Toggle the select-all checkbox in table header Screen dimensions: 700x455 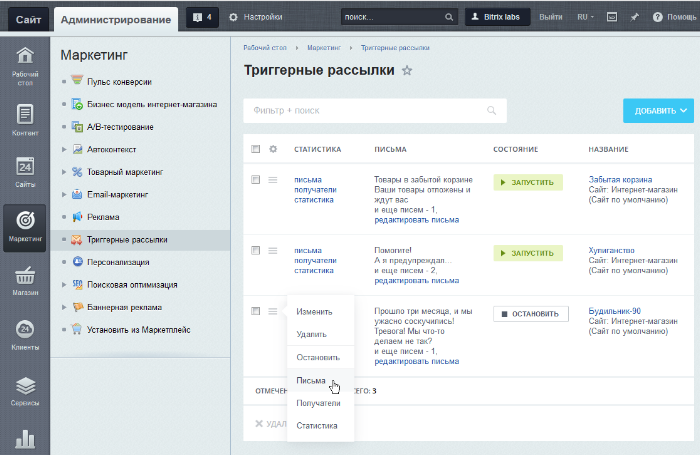(255, 149)
